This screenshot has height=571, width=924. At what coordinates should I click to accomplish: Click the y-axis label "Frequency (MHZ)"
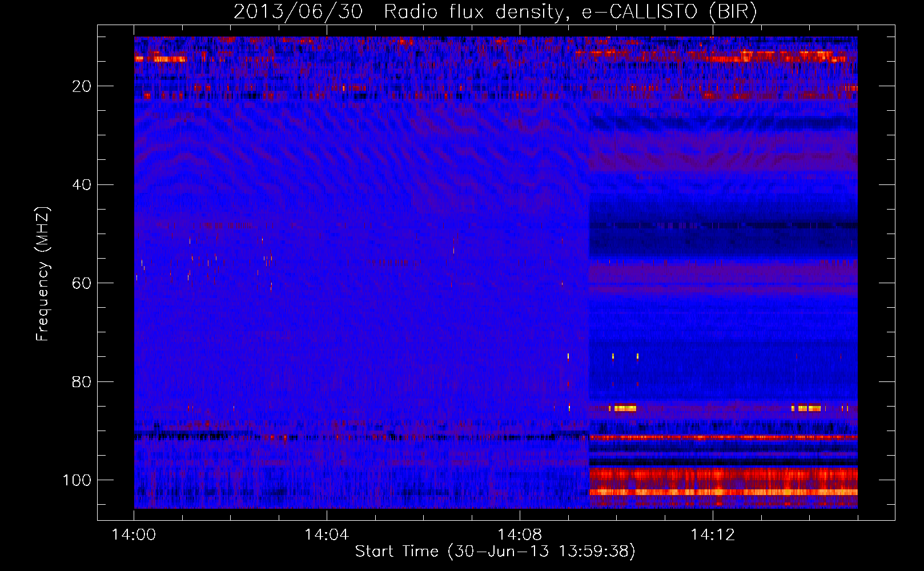pos(43,274)
